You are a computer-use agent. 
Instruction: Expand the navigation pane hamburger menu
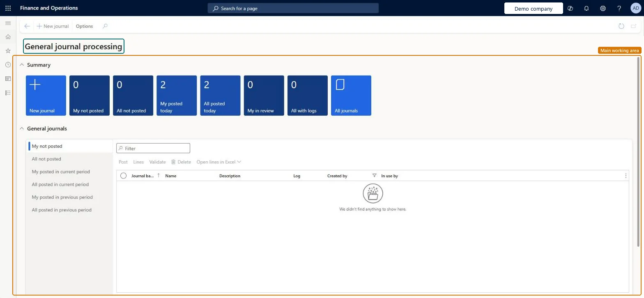[x=8, y=23]
